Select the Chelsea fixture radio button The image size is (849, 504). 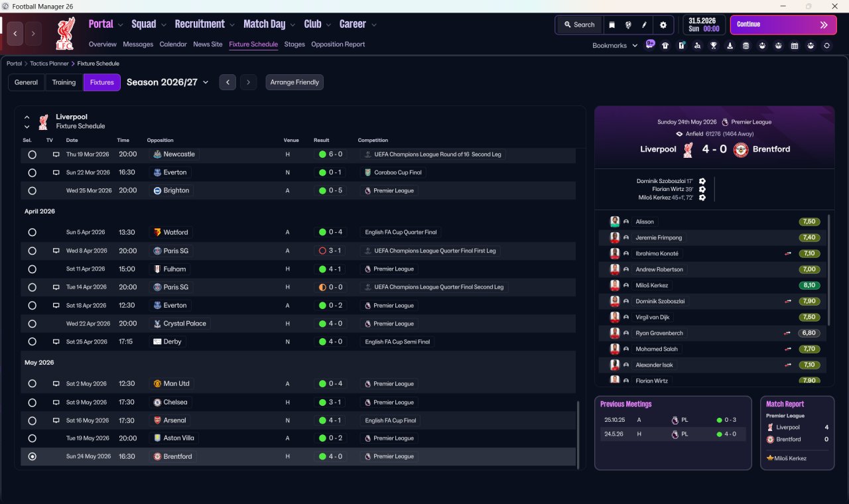pos(32,403)
